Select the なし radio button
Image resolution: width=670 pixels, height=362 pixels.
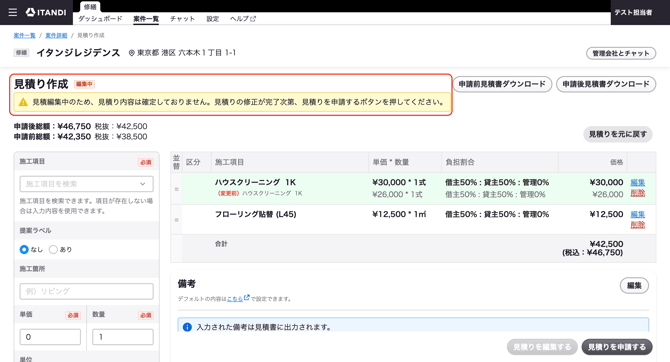(x=24, y=249)
